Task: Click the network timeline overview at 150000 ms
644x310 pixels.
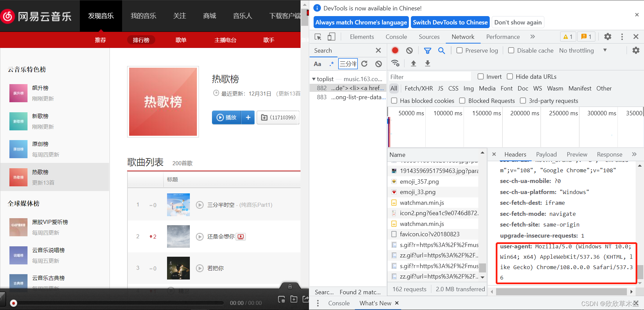Action: (x=486, y=113)
